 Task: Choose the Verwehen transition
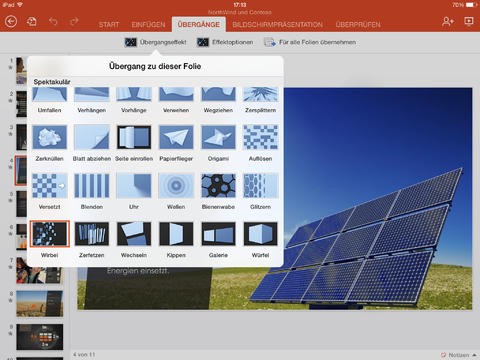coord(176,100)
